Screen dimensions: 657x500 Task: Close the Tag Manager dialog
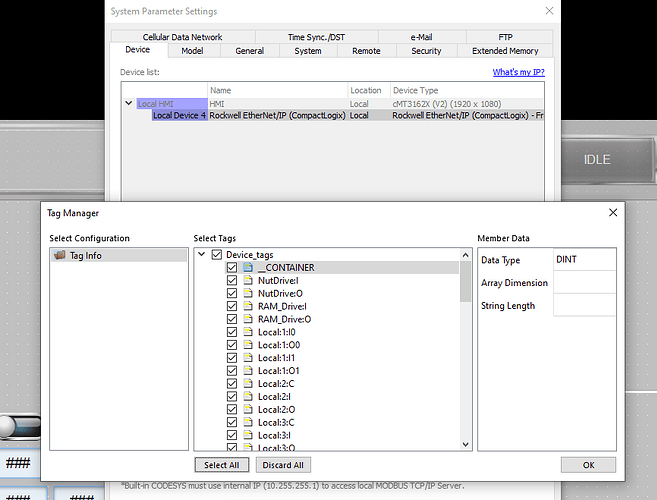click(x=612, y=213)
